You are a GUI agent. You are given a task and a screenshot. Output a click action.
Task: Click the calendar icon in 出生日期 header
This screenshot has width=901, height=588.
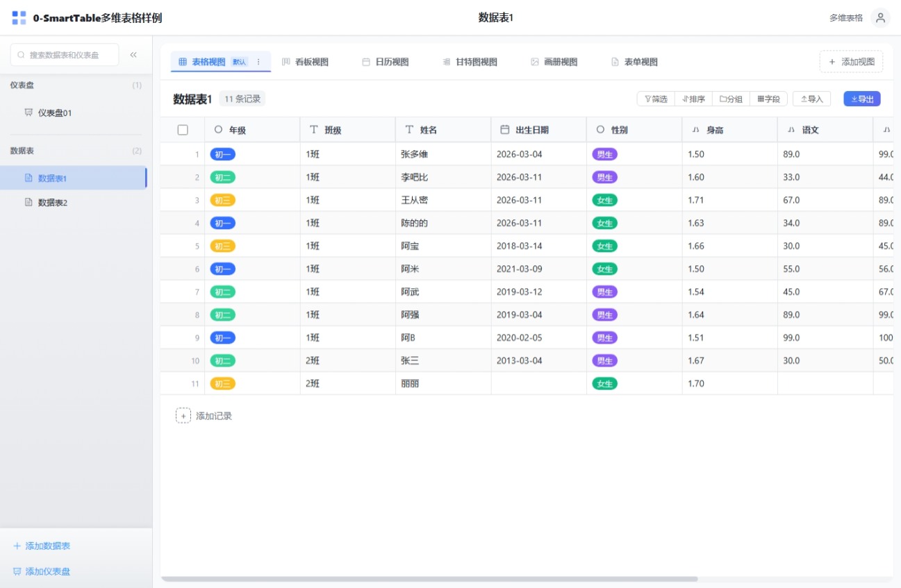click(505, 130)
